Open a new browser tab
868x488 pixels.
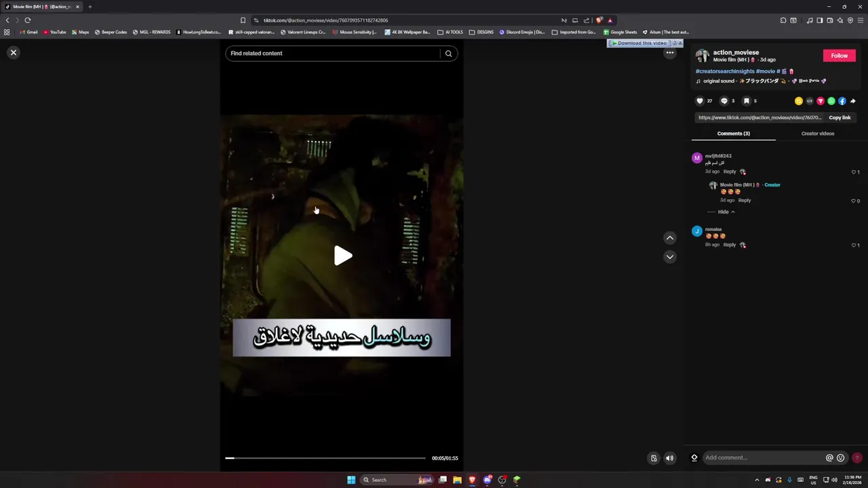(90, 7)
